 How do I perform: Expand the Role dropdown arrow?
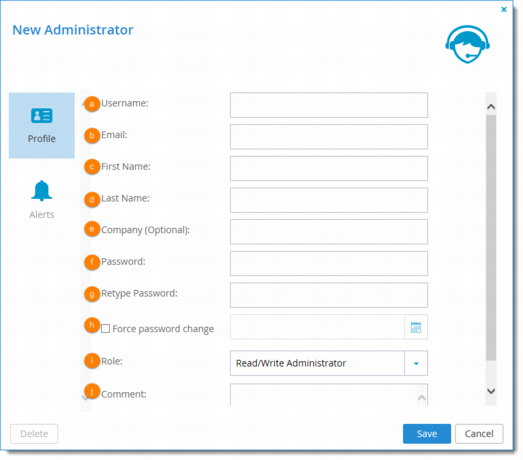click(x=416, y=363)
